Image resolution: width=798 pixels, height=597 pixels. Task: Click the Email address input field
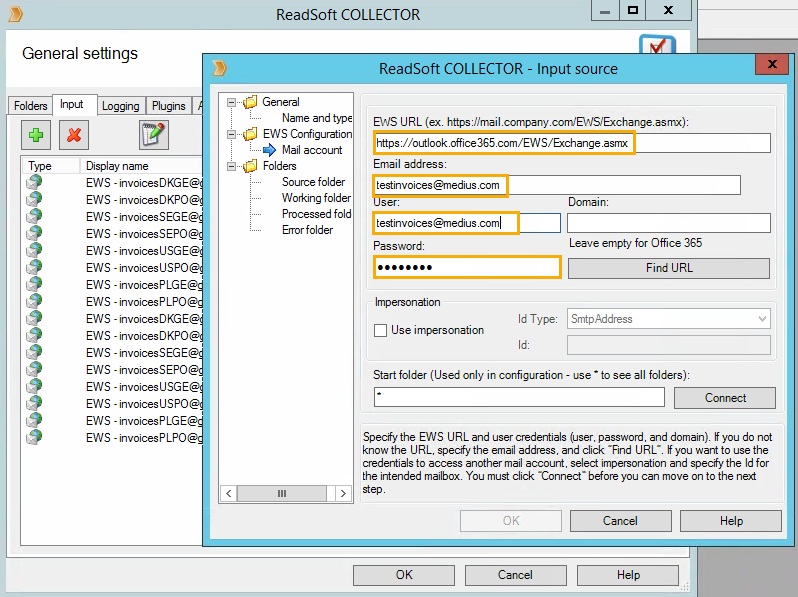click(x=557, y=185)
